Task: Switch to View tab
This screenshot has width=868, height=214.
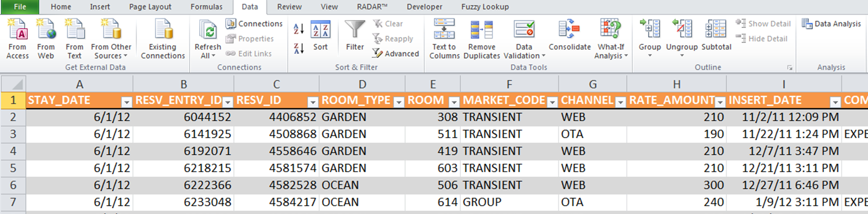Action: 329,7
